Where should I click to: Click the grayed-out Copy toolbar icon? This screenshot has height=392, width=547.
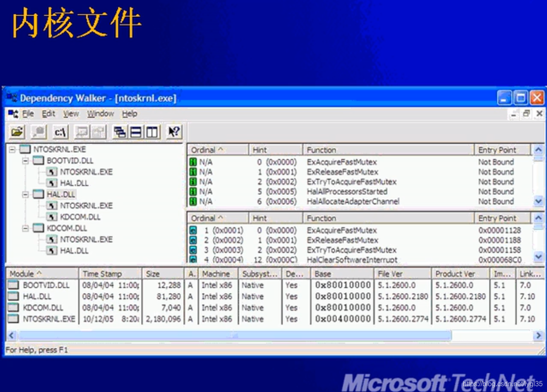(x=38, y=132)
